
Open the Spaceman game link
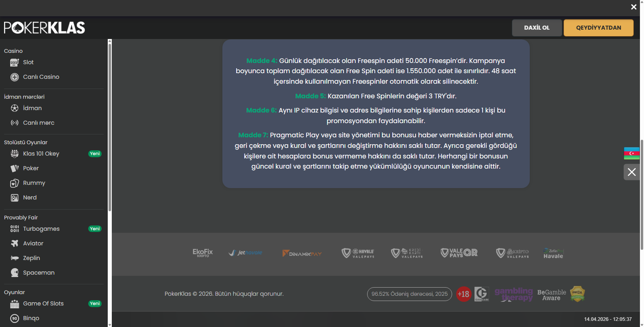(x=39, y=273)
